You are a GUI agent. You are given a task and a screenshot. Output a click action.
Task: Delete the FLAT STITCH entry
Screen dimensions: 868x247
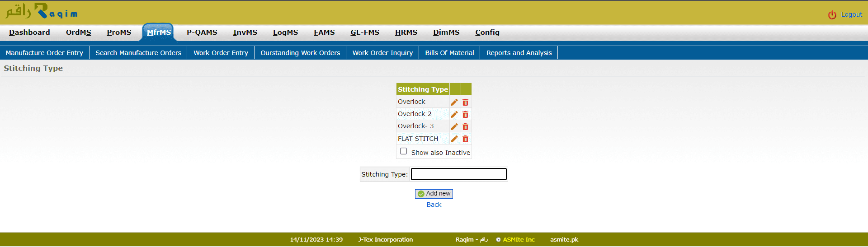[465, 139]
